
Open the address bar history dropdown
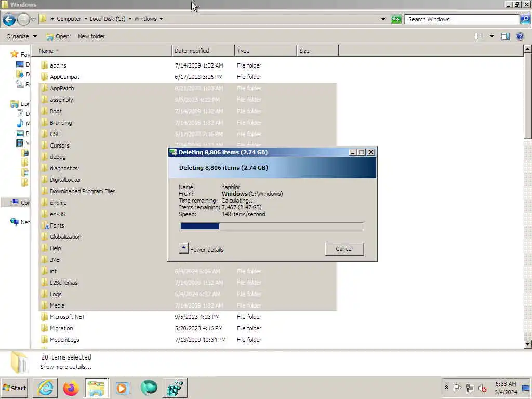pyautogui.click(x=383, y=19)
